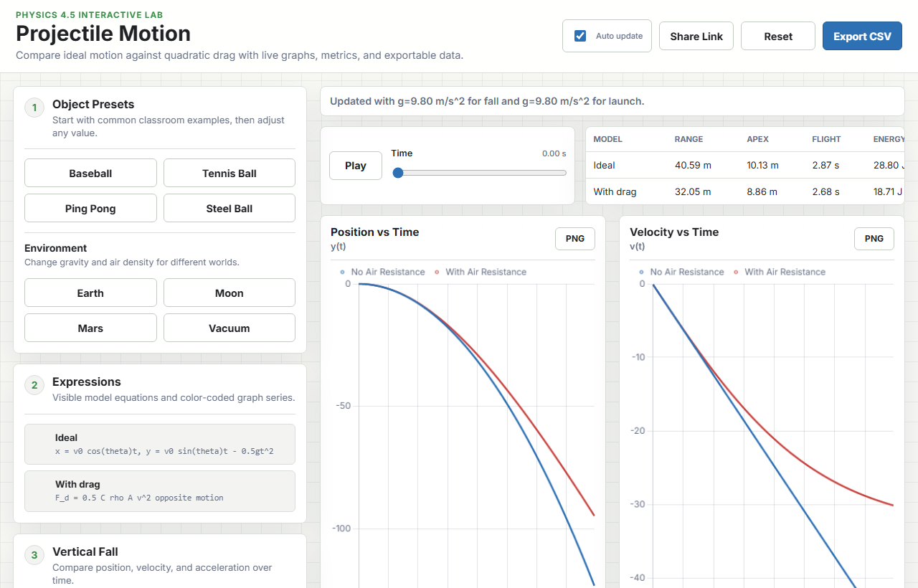Download Velocity vs Time chart as PNG
918x588 pixels.
point(874,239)
